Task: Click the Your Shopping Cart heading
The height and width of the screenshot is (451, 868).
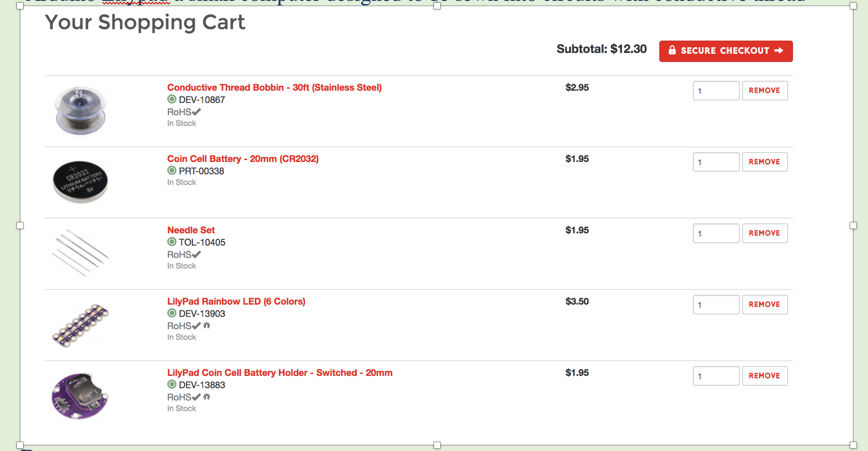Action: pyautogui.click(x=145, y=22)
